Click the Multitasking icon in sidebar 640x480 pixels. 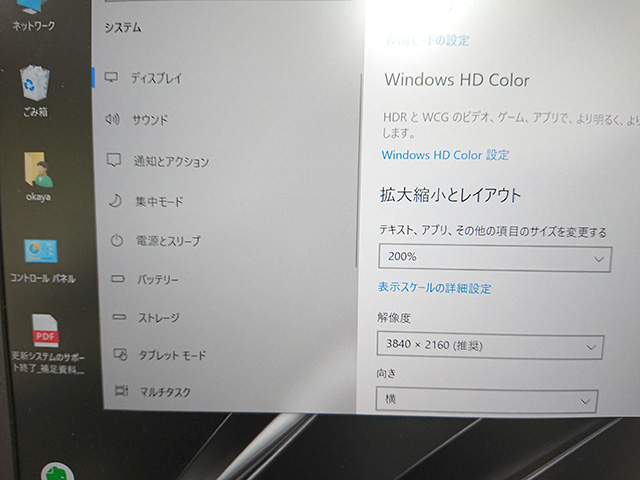coord(122,391)
